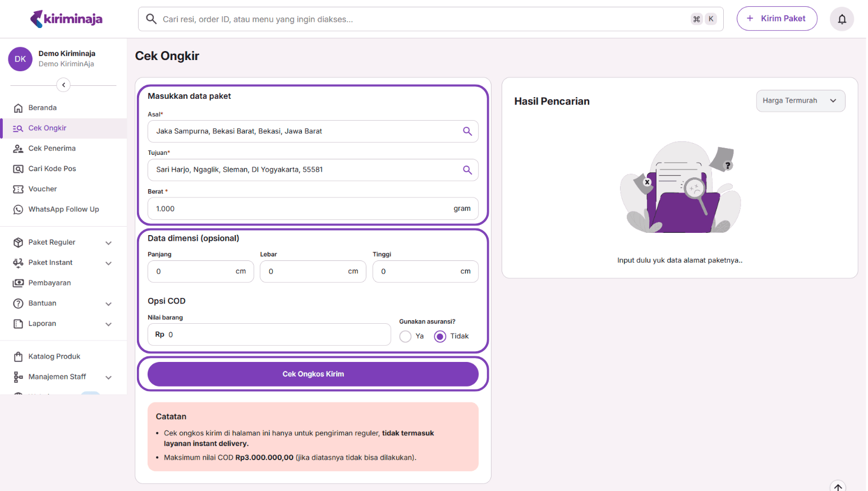Go to Cek Penerima page

(52, 149)
